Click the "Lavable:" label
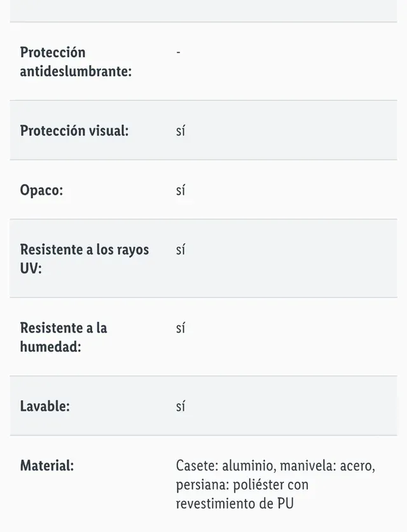 click(x=45, y=406)
